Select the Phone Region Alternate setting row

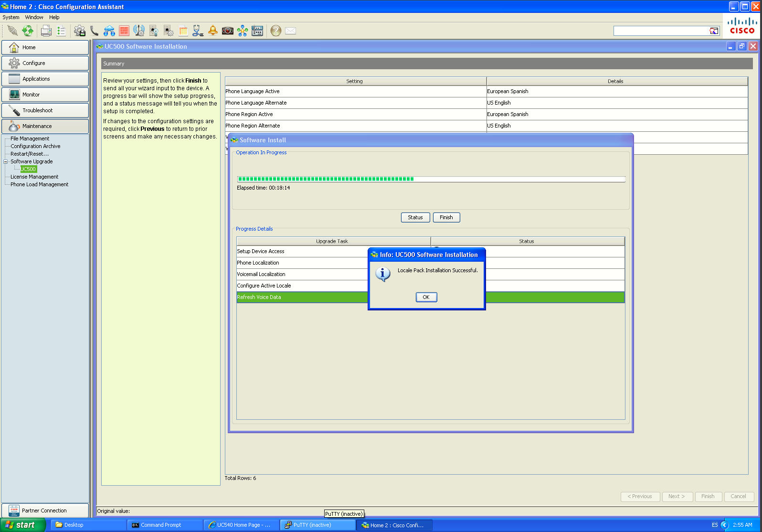(x=487, y=126)
